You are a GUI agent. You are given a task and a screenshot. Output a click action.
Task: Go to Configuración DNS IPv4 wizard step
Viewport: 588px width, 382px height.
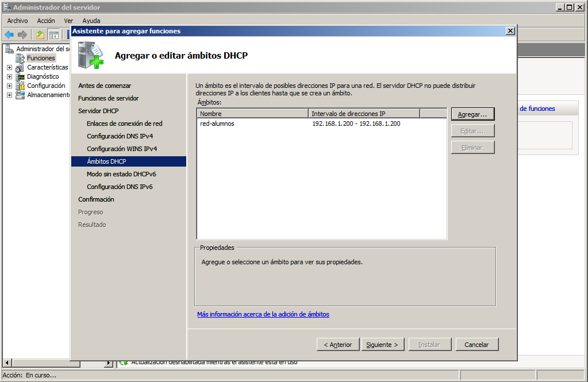tap(120, 136)
